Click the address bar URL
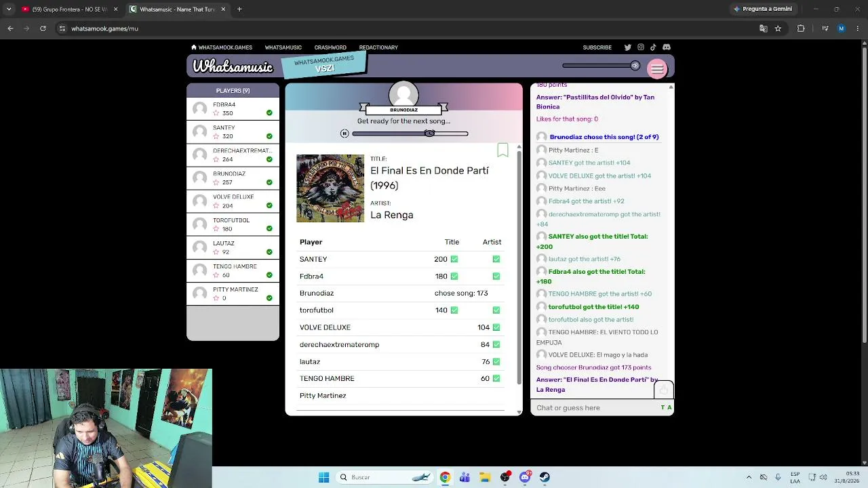868x488 pixels. point(105,28)
